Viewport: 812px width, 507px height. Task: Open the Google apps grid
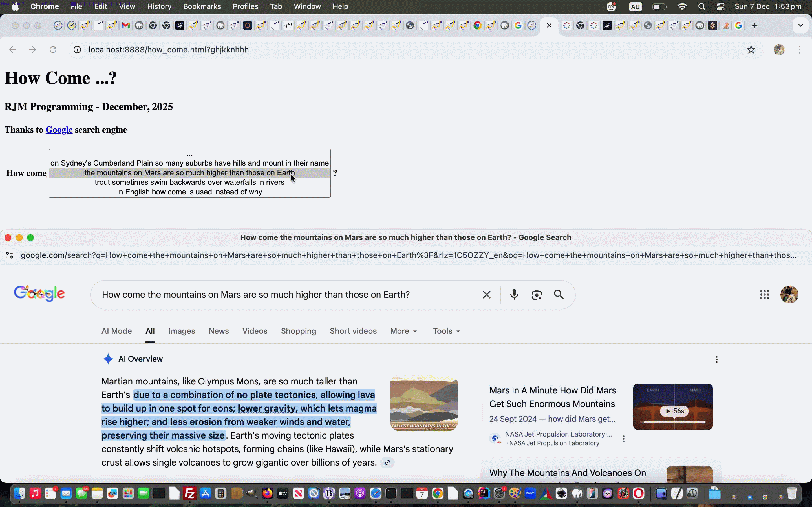[x=764, y=295]
